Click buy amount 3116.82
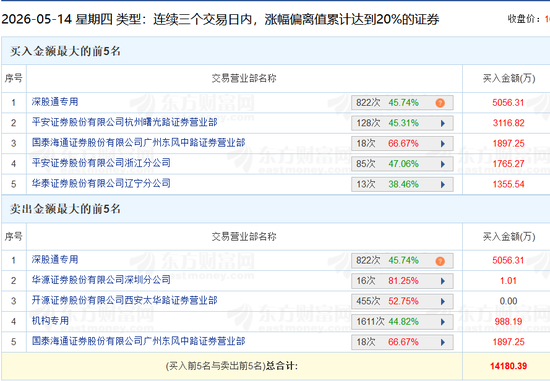Screen dimensions: 550x381 point(509,123)
